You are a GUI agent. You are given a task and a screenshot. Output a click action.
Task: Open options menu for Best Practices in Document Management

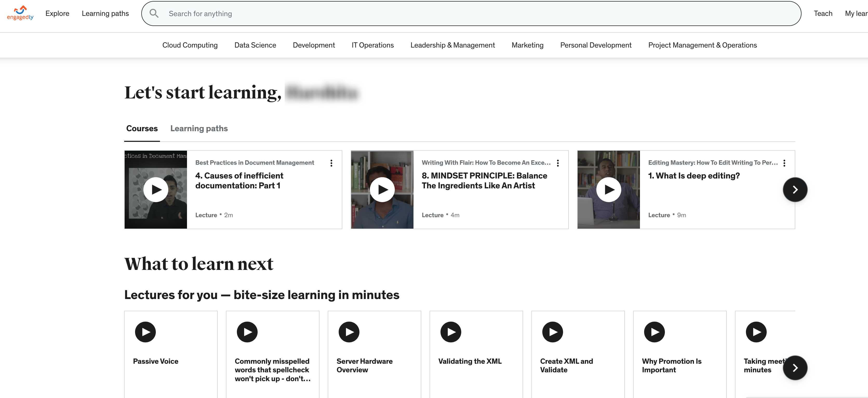(332, 163)
